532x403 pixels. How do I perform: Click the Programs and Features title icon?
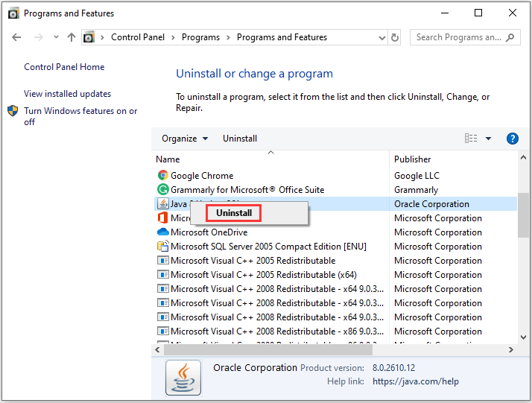[13, 13]
